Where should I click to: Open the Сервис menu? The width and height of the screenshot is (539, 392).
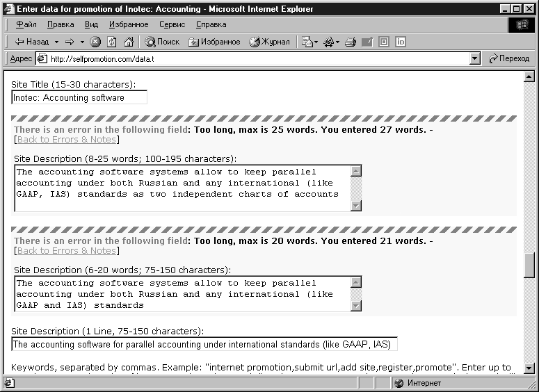click(172, 24)
